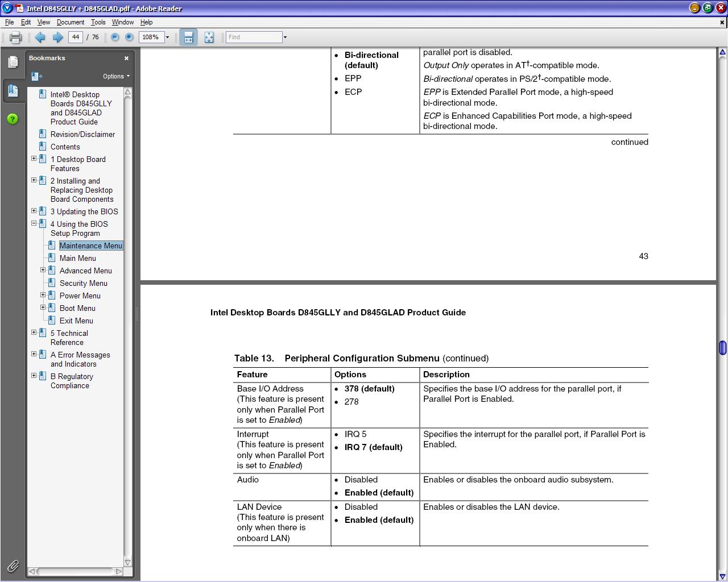The height and width of the screenshot is (582, 728).
Task: Click the Find text field
Action: tap(254, 37)
